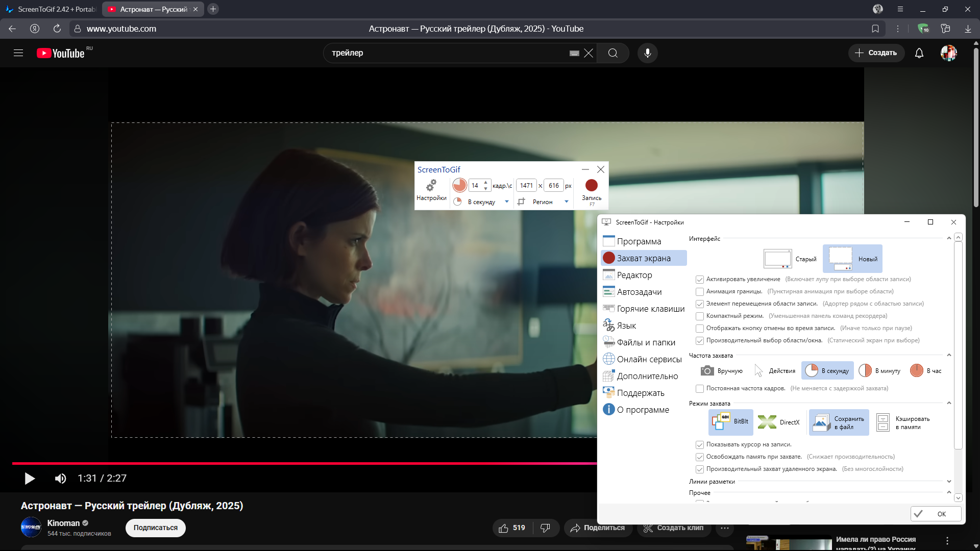The width and height of the screenshot is (980, 551).
Task: Select DirectX capture mode
Action: (x=779, y=422)
